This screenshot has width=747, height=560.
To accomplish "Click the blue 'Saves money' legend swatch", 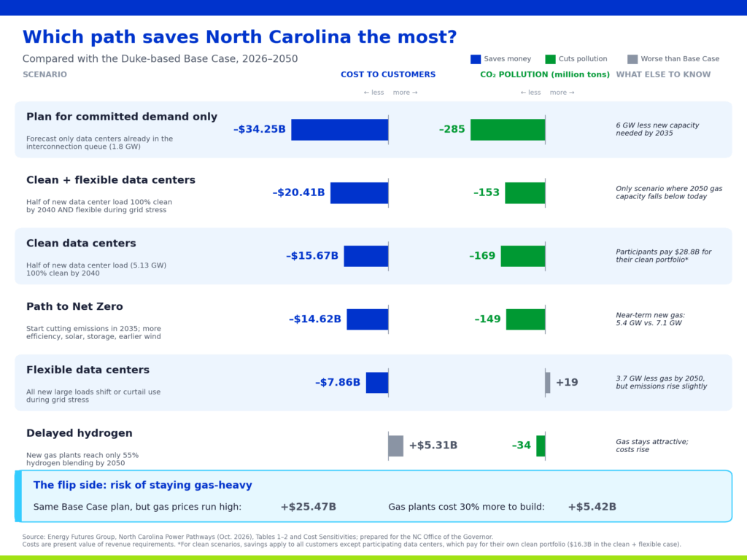I will pyautogui.click(x=476, y=59).
